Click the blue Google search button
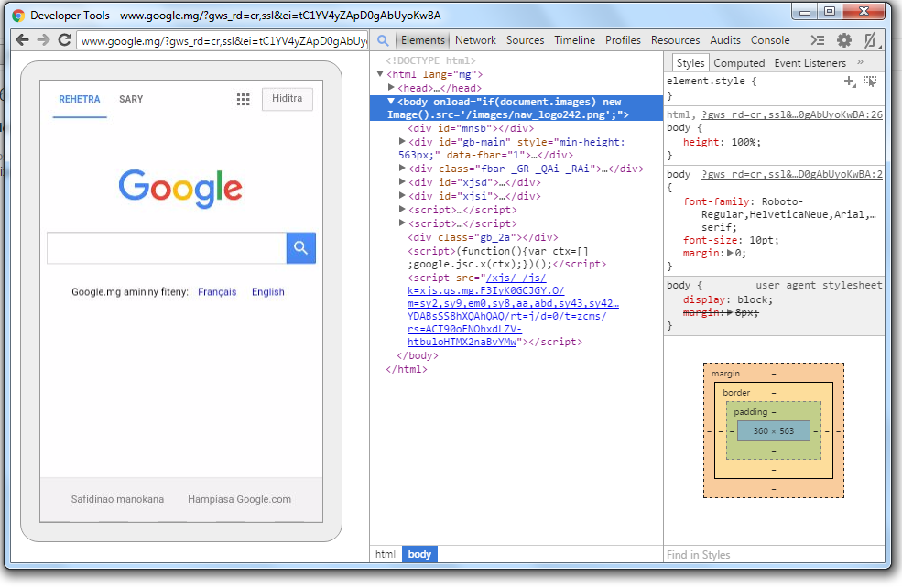Screen dimensions: 902x588 [x=301, y=248]
